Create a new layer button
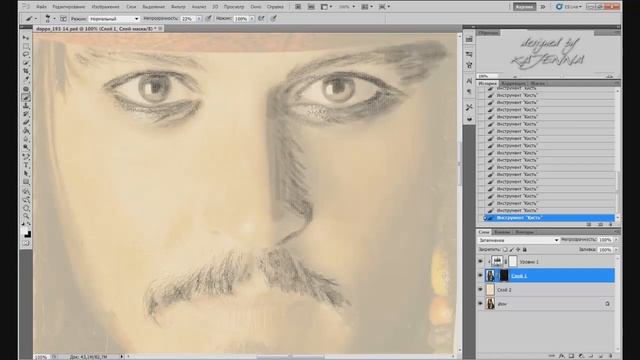640x360 pixels. (x=601, y=356)
